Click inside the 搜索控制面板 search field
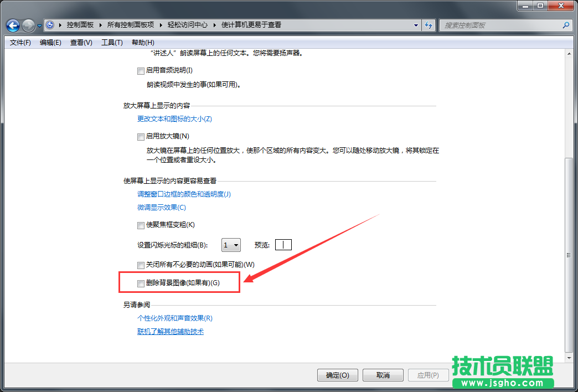 tap(498, 25)
